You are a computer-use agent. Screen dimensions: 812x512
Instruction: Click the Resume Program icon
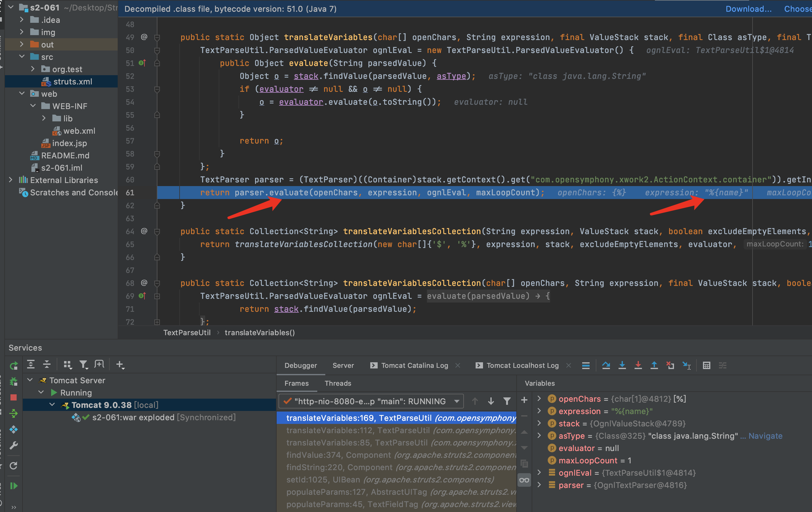(14, 486)
